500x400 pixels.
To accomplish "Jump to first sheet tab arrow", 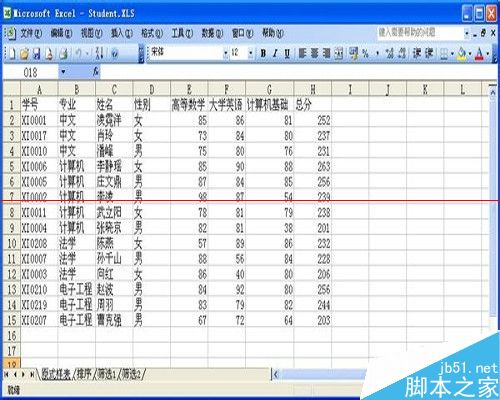I will [x=6, y=375].
